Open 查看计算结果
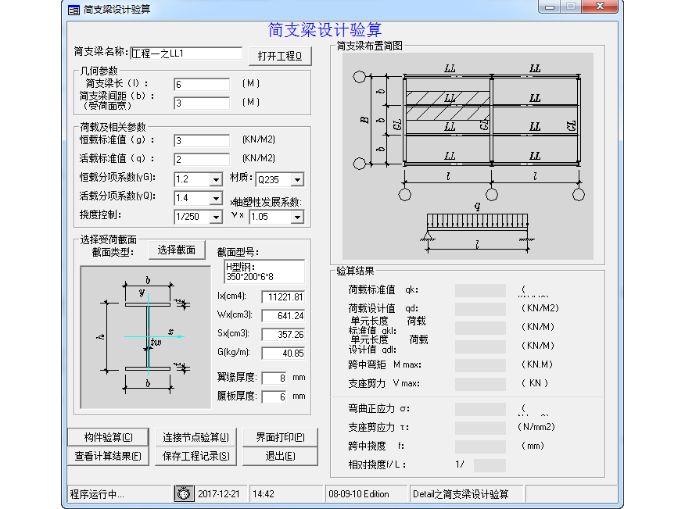Image resolution: width=688 pixels, height=509 pixels. pos(108,456)
